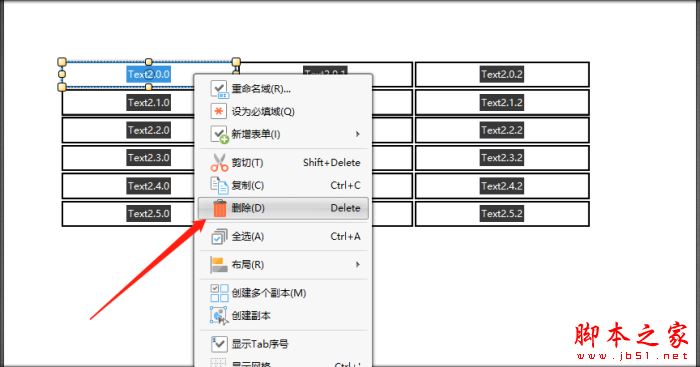Select 创建副本 menu entry
The image size is (700, 367).
(x=283, y=316)
